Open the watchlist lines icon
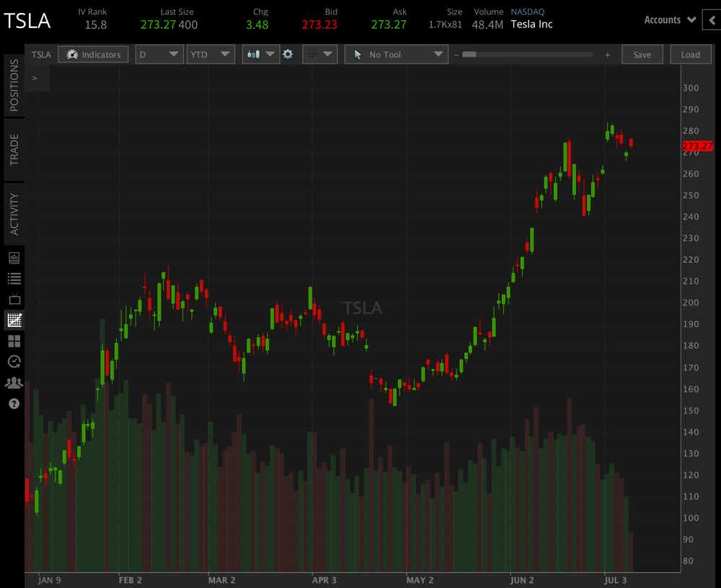The image size is (721, 588). pyautogui.click(x=14, y=278)
